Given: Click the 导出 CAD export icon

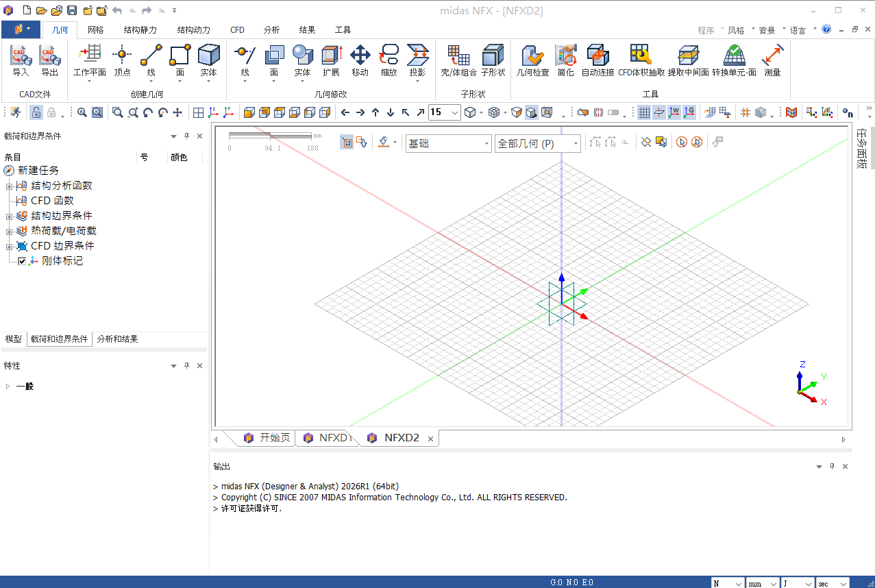Looking at the screenshot, I should click(x=49, y=56).
